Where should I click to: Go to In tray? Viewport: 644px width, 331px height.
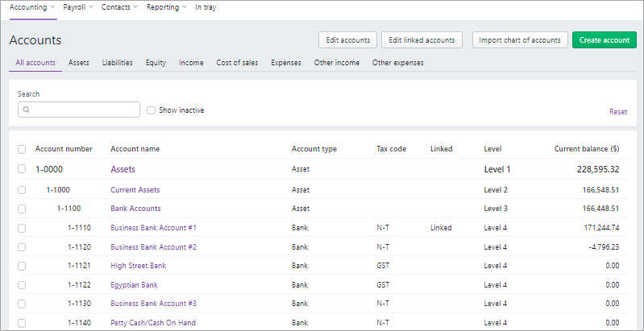pyautogui.click(x=206, y=6)
